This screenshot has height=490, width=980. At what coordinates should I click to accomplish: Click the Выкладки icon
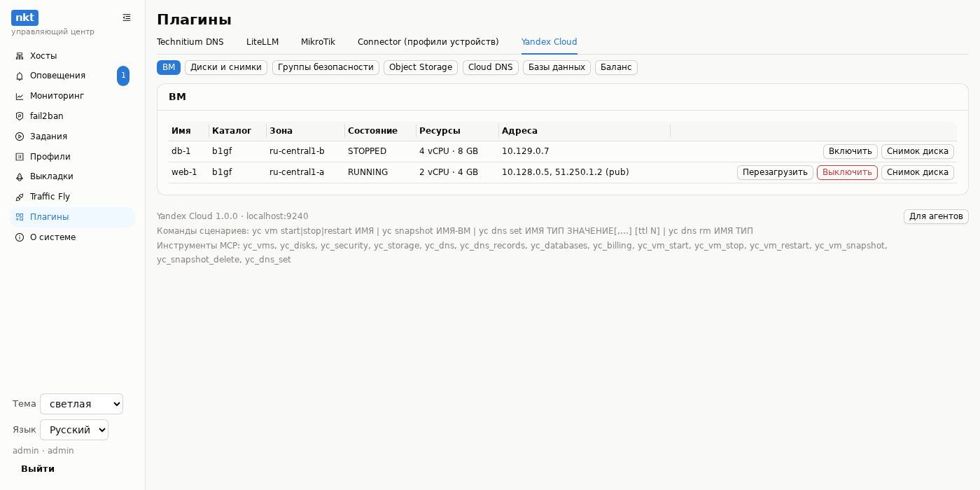(20, 176)
